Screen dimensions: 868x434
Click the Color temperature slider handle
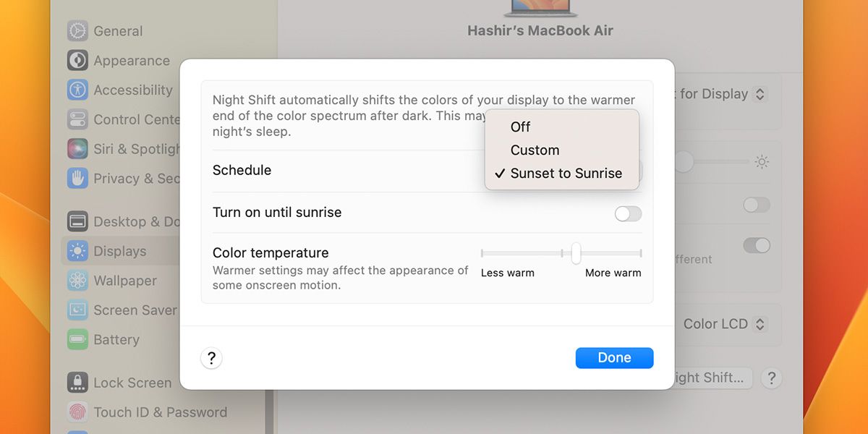point(576,253)
